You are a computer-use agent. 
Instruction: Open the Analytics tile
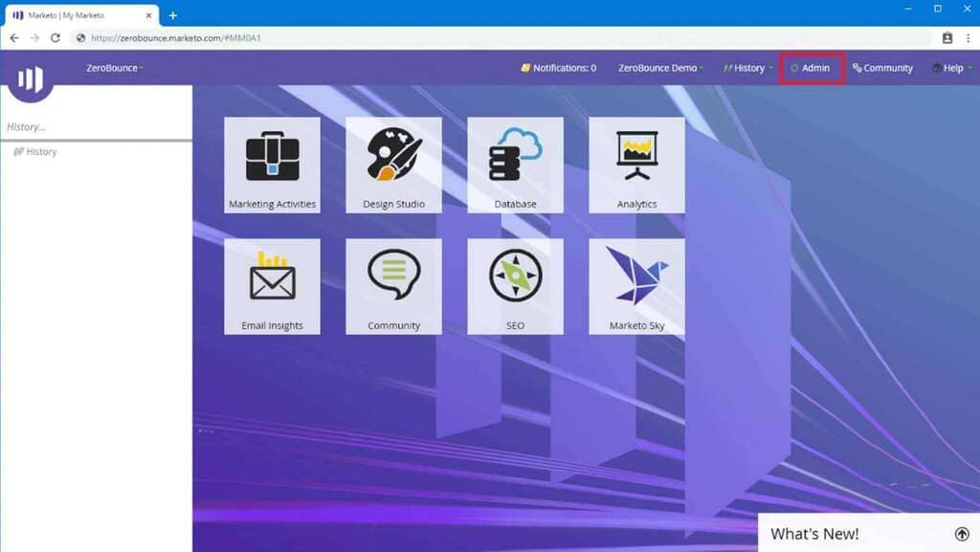click(636, 165)
